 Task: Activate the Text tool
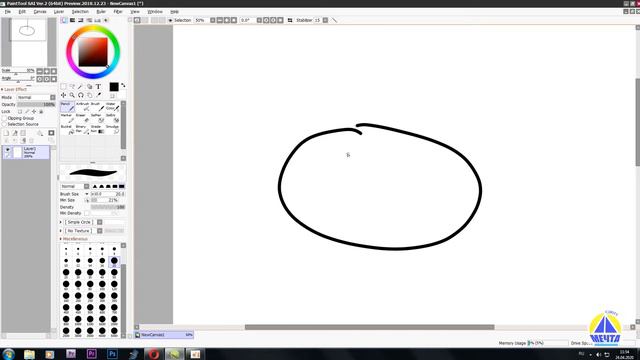click(98, 87)
